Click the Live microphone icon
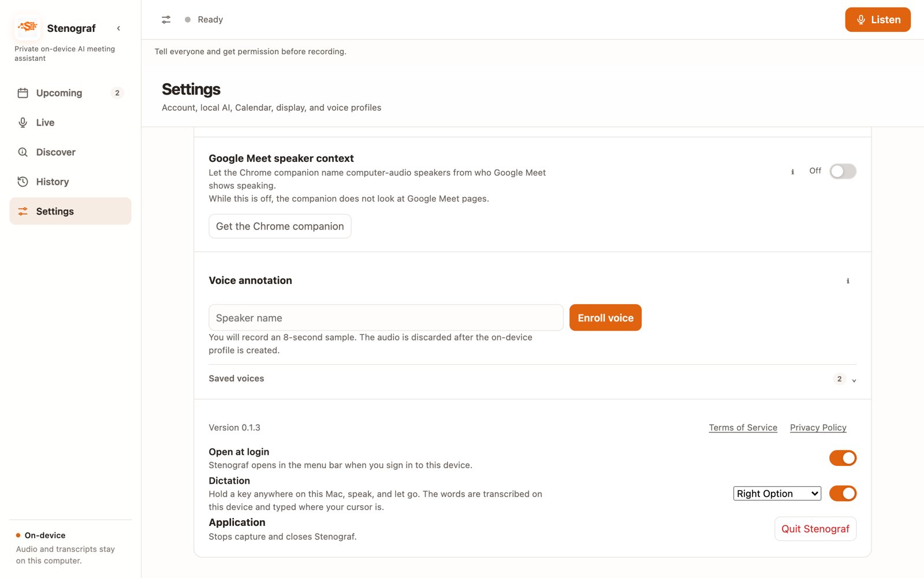Image resolution: width=924 pixels, height=578 pixels. click(23, 123)
